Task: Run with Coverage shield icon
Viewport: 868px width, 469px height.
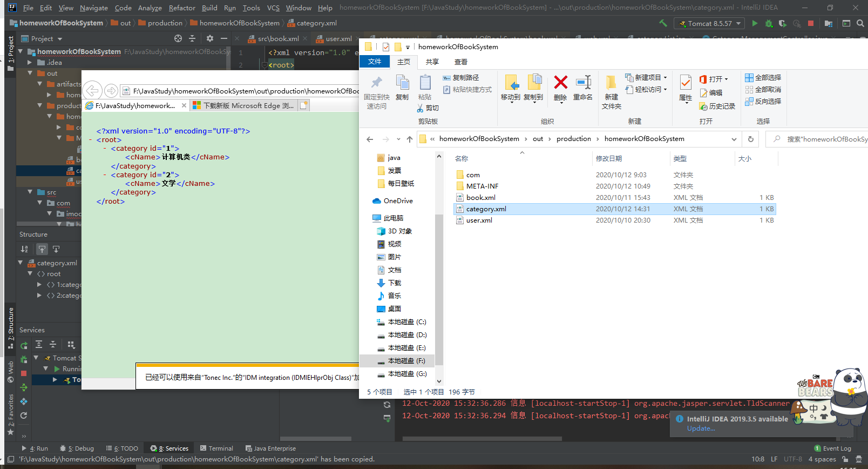Action: pos(782,23)
